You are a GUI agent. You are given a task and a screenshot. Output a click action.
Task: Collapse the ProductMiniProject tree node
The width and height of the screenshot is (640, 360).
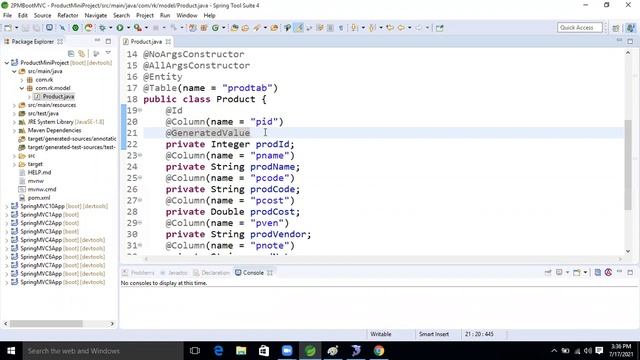pos(7,63)
